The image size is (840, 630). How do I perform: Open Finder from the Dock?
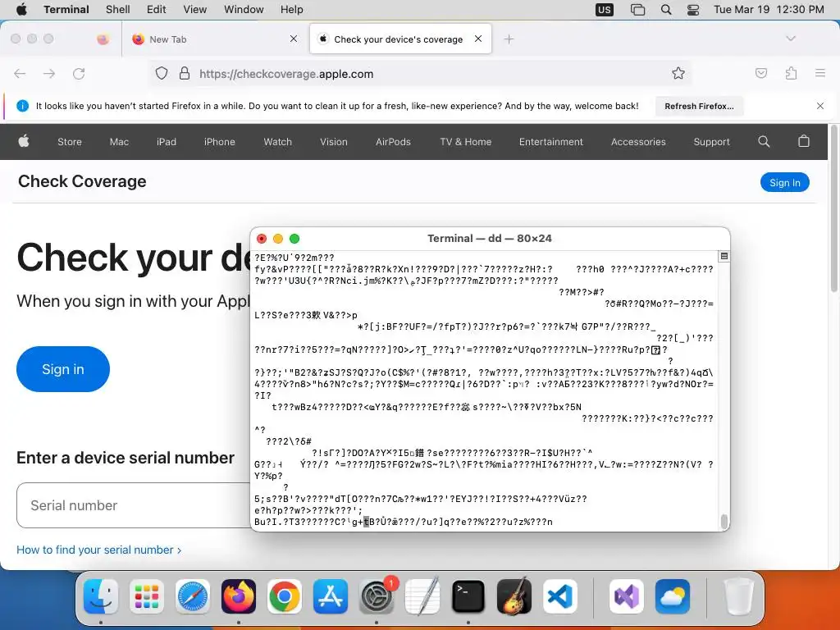coord(101,596)
